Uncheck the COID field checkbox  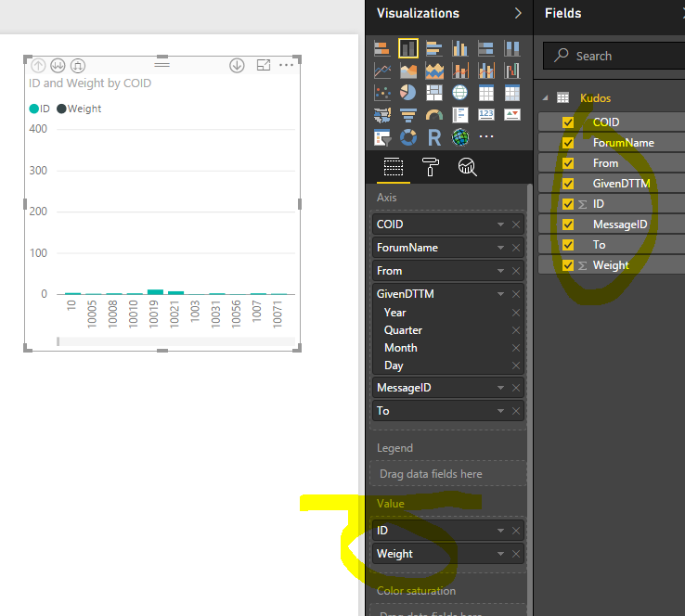(567, 122)
